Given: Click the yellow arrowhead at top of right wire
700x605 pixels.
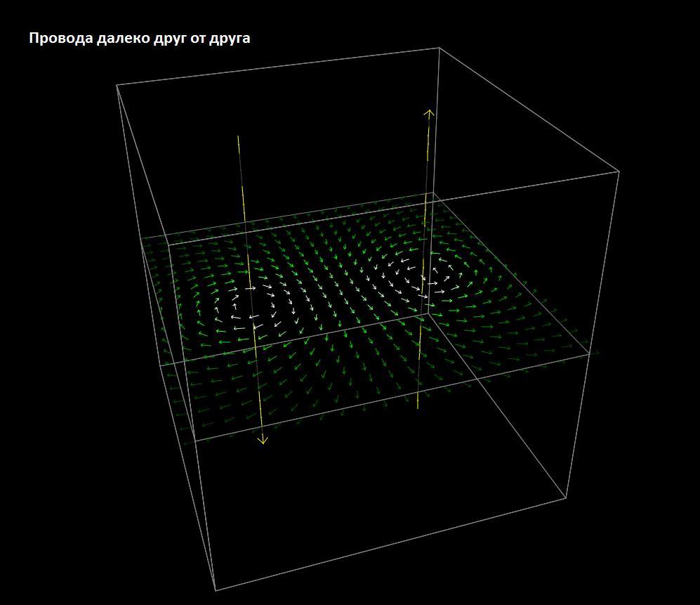Looking at the screenshot, I should (429, 113).
